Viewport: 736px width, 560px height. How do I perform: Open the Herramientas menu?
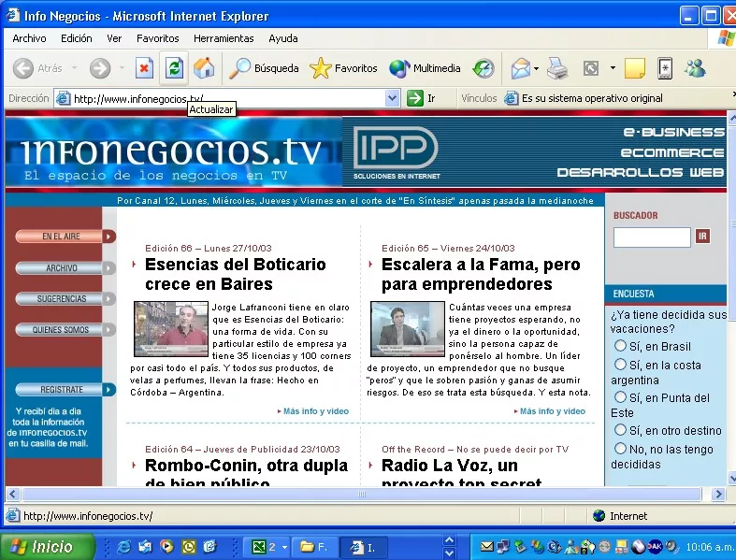224,38
